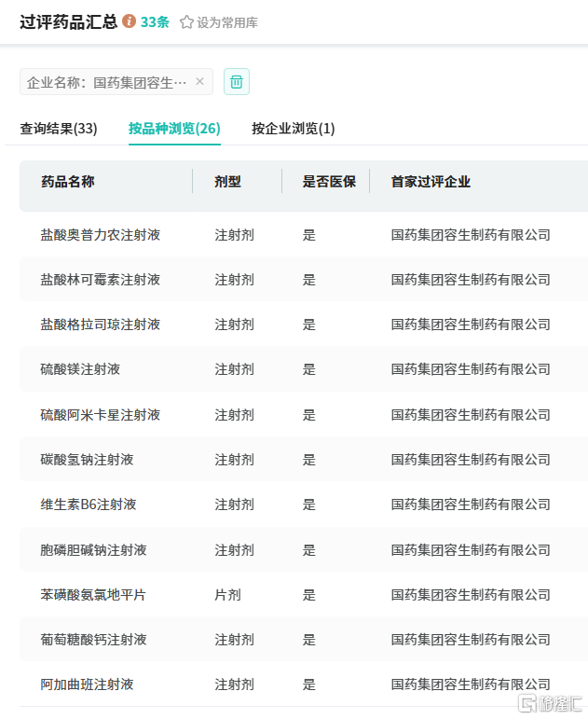Select 硫酸镁注射液 row

[x=80, y=369]
